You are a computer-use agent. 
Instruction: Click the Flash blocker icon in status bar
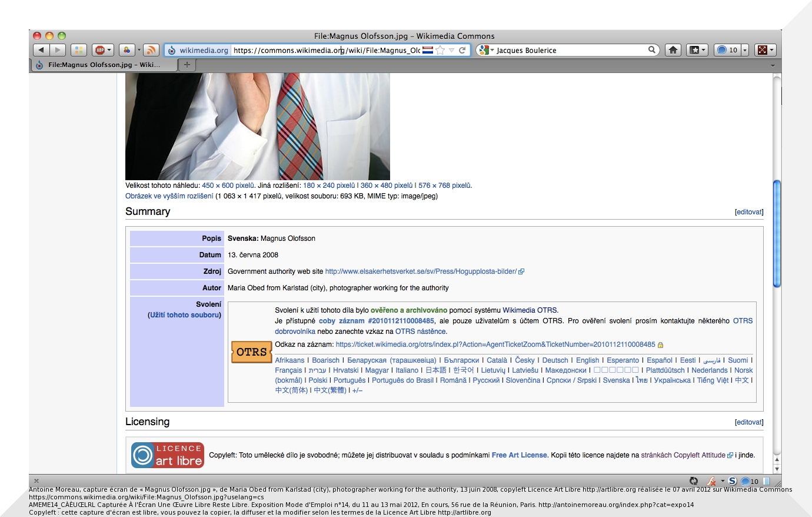[x=711, y=481]
